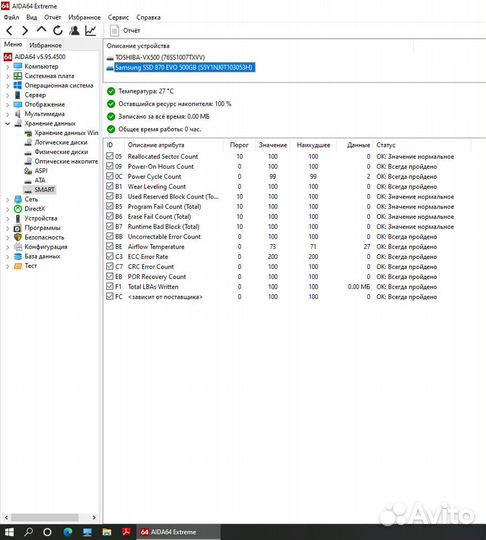This screenshot has height=540, width=486.
Task: Toggle checkbox for ECC Error Rate
Action: [x=110, y=256]
